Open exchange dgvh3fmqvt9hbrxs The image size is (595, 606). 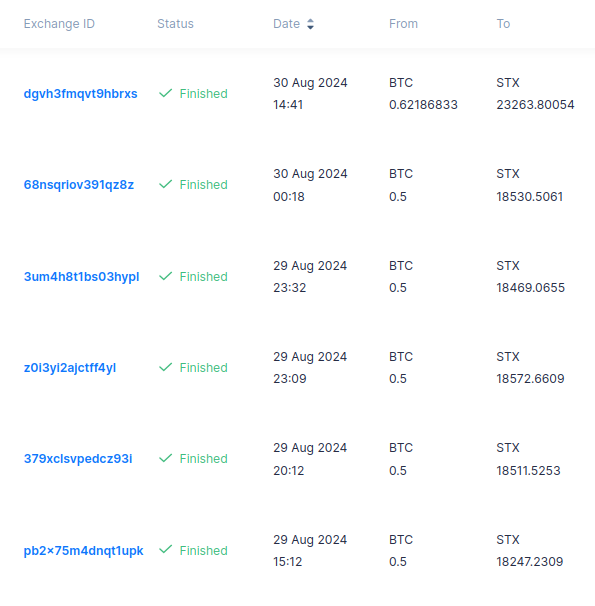tap(80, 94)
